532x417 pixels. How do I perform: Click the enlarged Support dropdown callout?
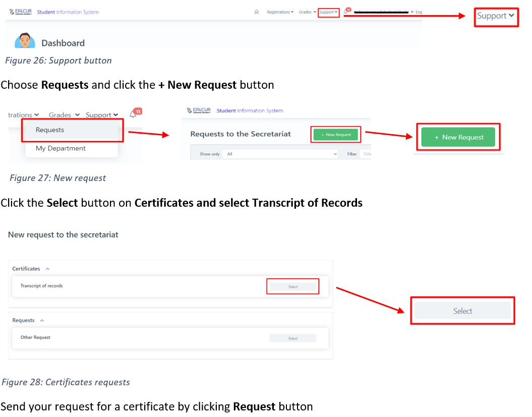tap(496, 16)
